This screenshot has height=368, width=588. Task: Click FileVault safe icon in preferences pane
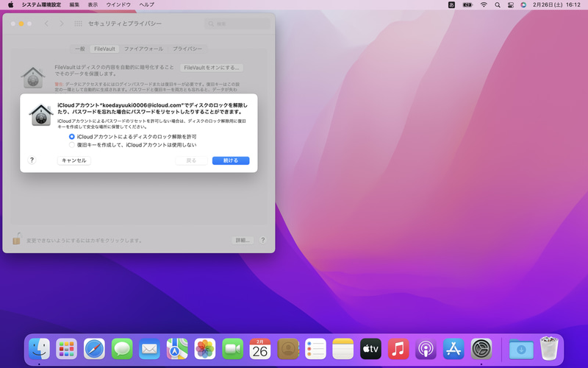(33, 77)
